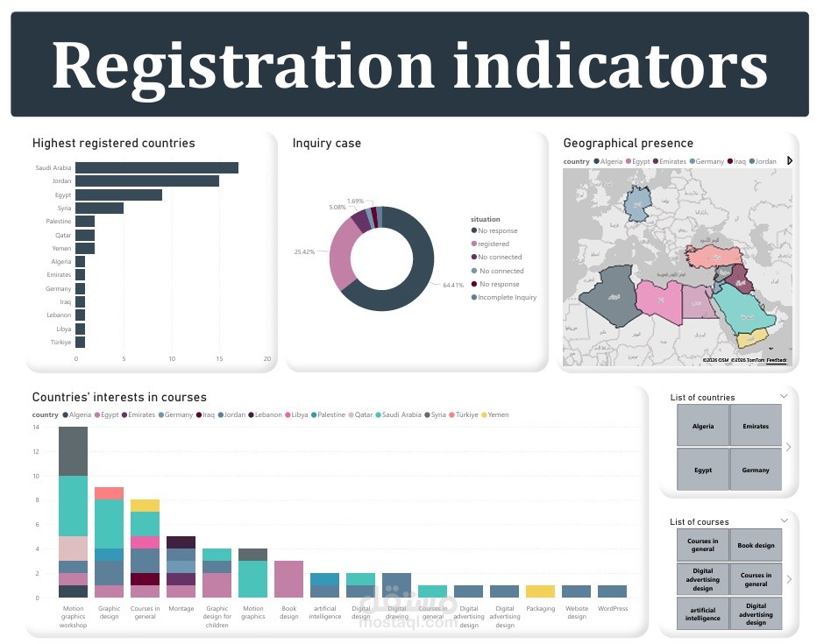
Task: Click the Iraq legend dot above the map
Action: point(729,161)
